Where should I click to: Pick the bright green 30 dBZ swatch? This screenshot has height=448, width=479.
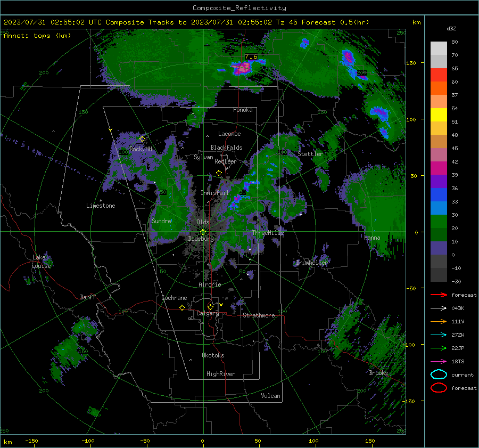coord(439,221)
